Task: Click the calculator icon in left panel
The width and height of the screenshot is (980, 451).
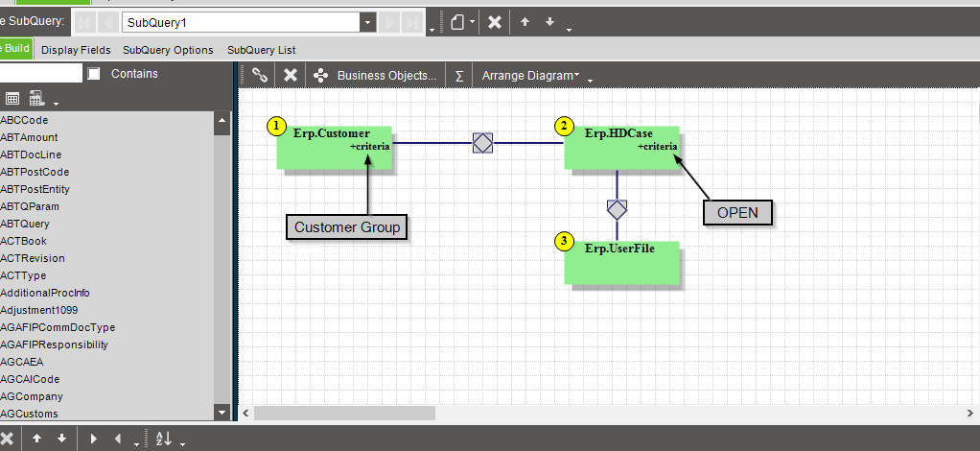Action: 36,98
